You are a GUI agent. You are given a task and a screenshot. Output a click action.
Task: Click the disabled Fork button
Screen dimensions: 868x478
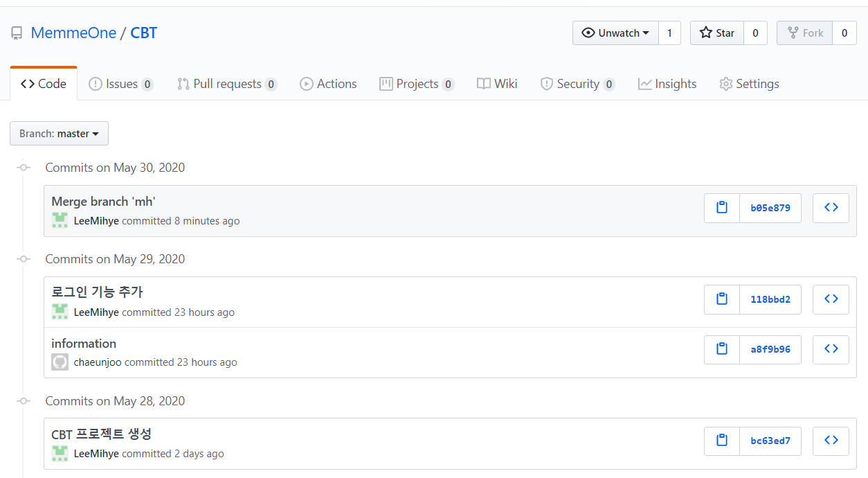804,33
